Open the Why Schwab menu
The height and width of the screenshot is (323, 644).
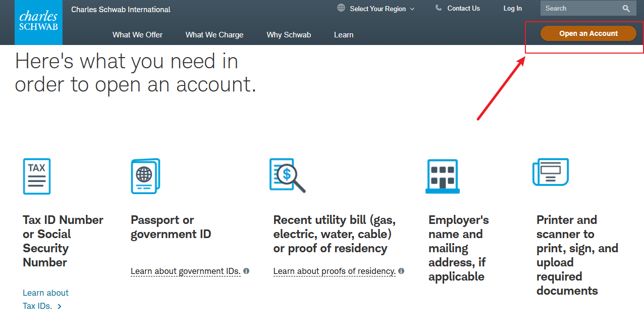click(x=289, y=35)
